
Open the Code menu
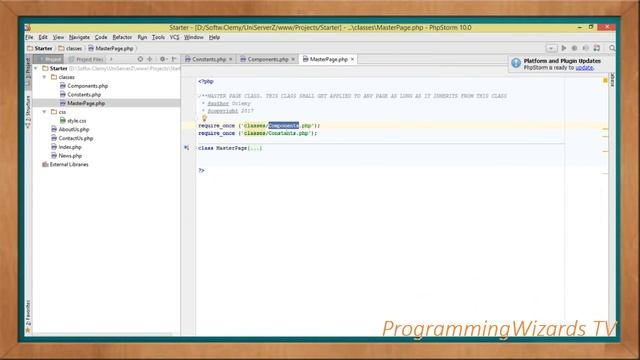(101, 37)
